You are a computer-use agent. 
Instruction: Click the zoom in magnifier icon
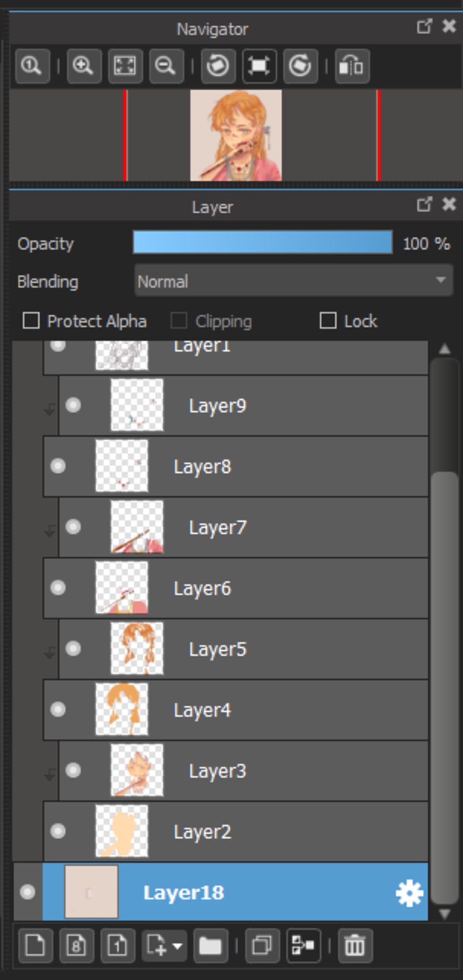[84, 66]
